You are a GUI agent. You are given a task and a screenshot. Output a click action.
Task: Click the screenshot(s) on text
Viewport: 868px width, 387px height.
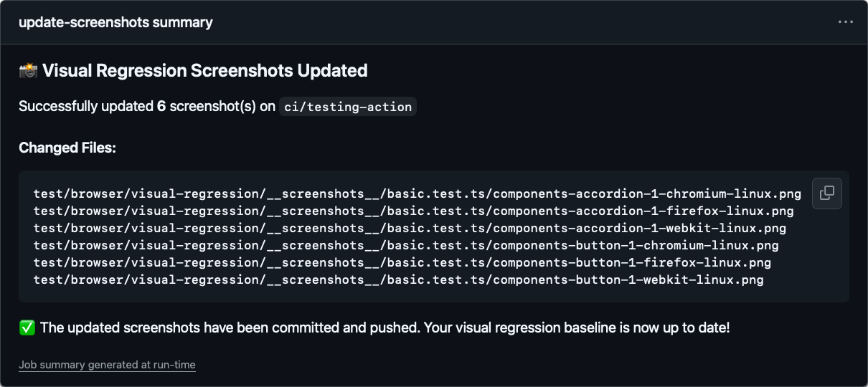coord(222,107)
